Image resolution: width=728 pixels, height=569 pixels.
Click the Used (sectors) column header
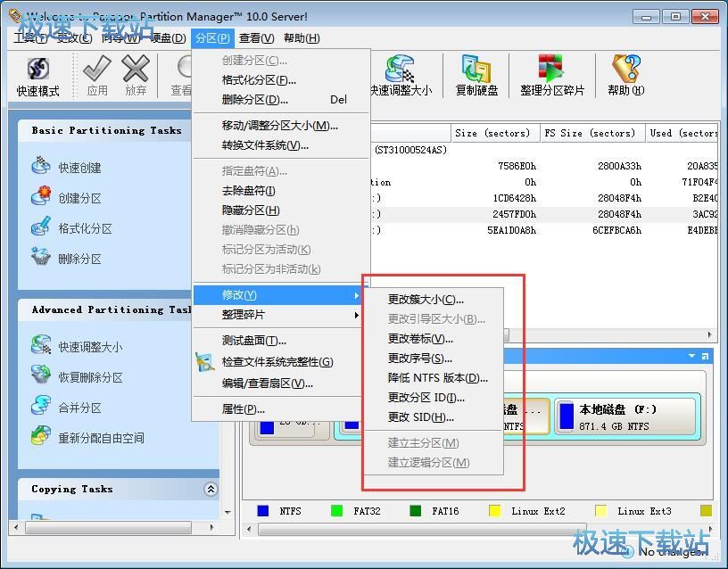[682, 133]
